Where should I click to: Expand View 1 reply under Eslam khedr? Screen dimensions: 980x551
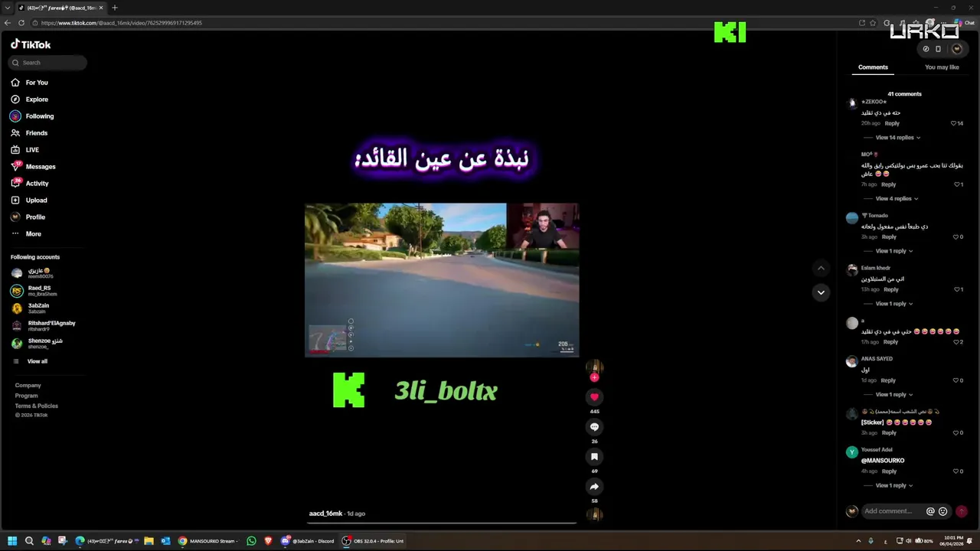pos(893,304)
